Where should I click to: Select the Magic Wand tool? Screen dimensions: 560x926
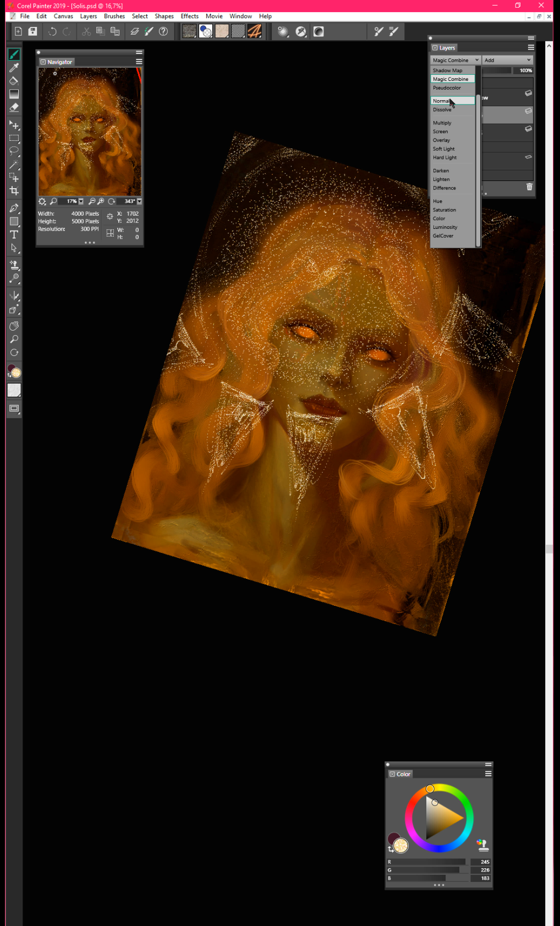click(14, 165)
